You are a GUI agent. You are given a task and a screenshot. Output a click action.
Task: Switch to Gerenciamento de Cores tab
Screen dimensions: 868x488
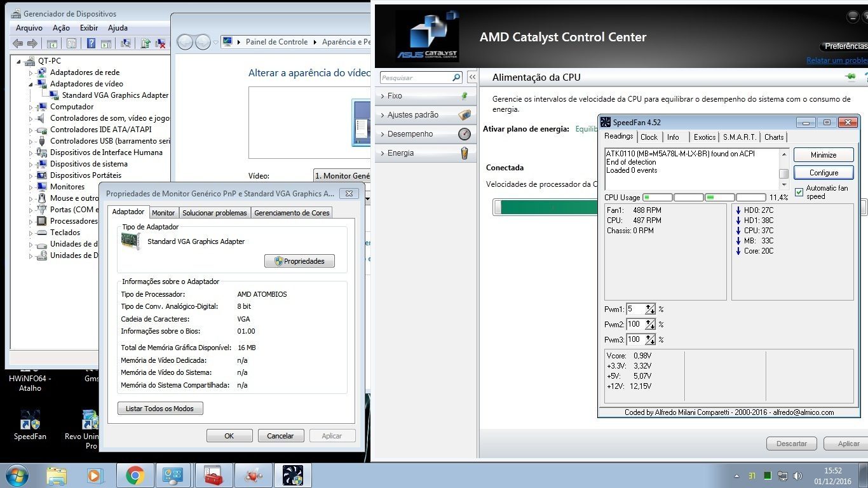[x=292, y=213]
